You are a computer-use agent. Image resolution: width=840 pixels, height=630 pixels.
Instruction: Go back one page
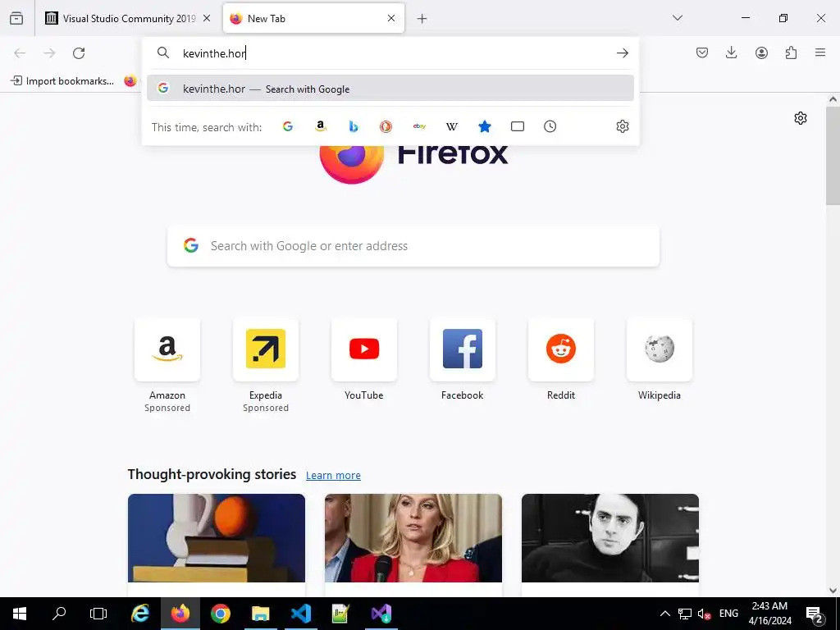20,53
